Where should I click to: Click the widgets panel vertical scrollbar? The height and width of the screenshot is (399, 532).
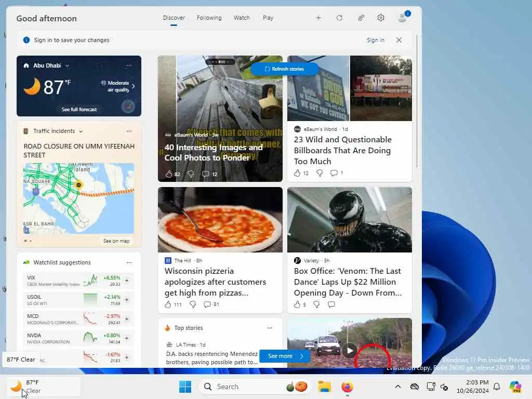(x=417, y=101)
